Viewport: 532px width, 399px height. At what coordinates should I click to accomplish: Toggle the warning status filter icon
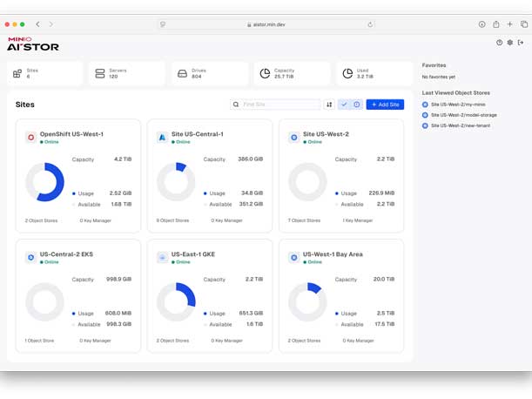pyautogui.click(x=356, y=105)
